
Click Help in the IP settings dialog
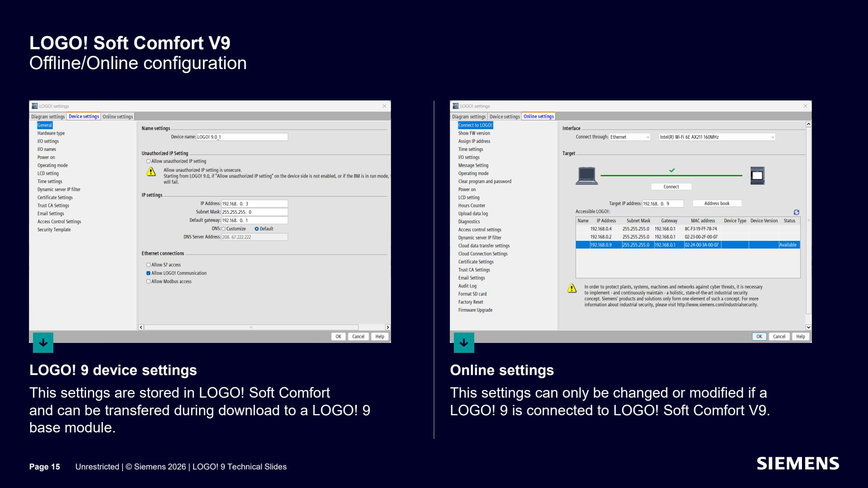pyautogui.click(x=380, y=337)
